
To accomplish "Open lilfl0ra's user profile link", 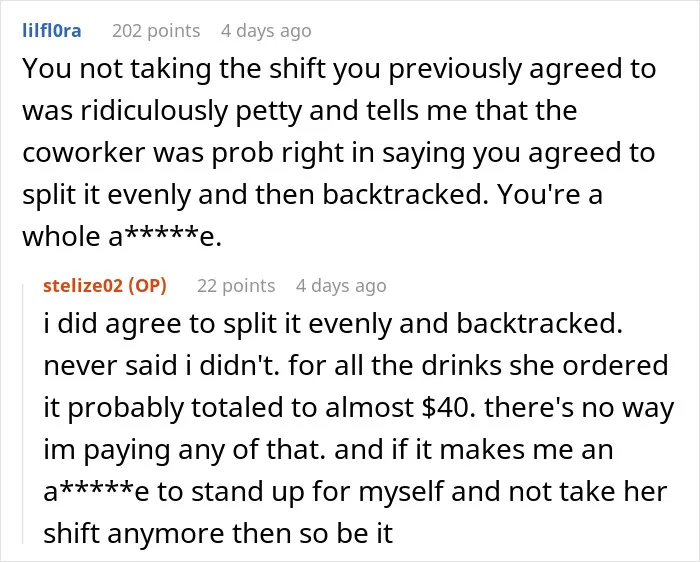I will pos(52,31).
